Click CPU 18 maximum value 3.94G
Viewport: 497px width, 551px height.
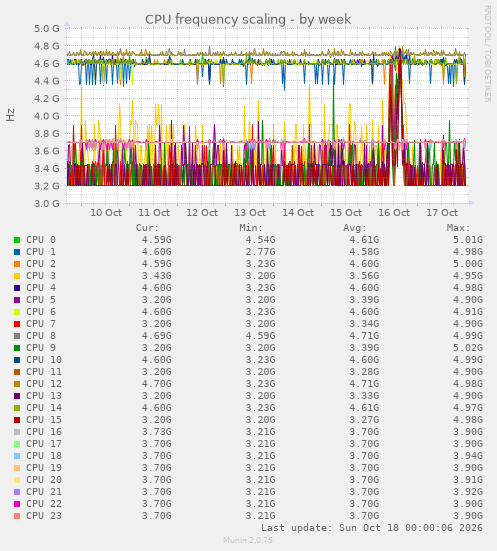[x=468, y=455]
